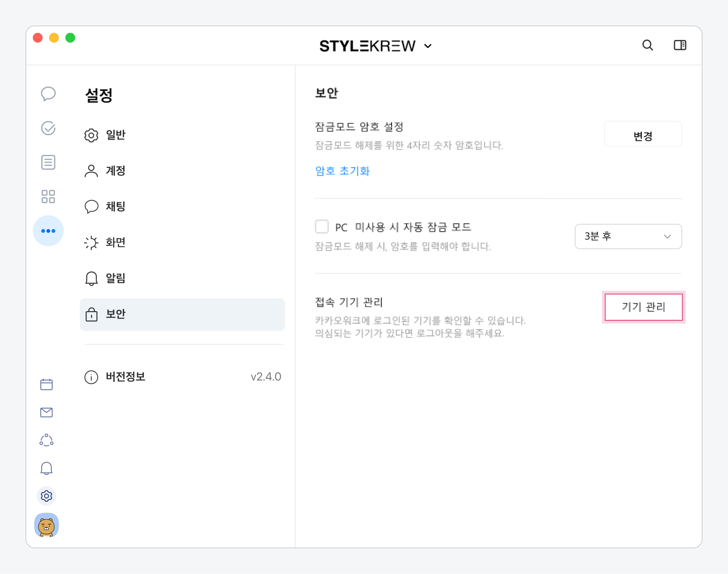The width and height of the screenshot is (728, 574).
Task: Click the sidebar notification bell icon
Action: tap(46, 468)
